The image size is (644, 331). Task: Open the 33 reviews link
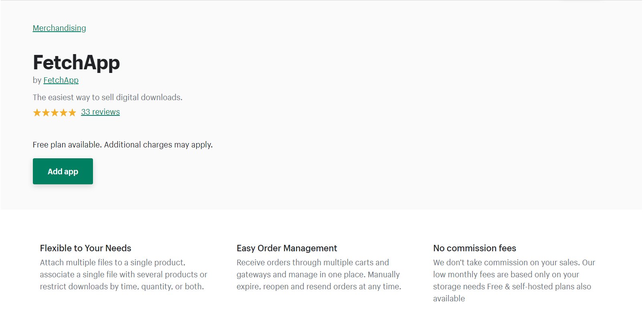(x=100, y=112)
